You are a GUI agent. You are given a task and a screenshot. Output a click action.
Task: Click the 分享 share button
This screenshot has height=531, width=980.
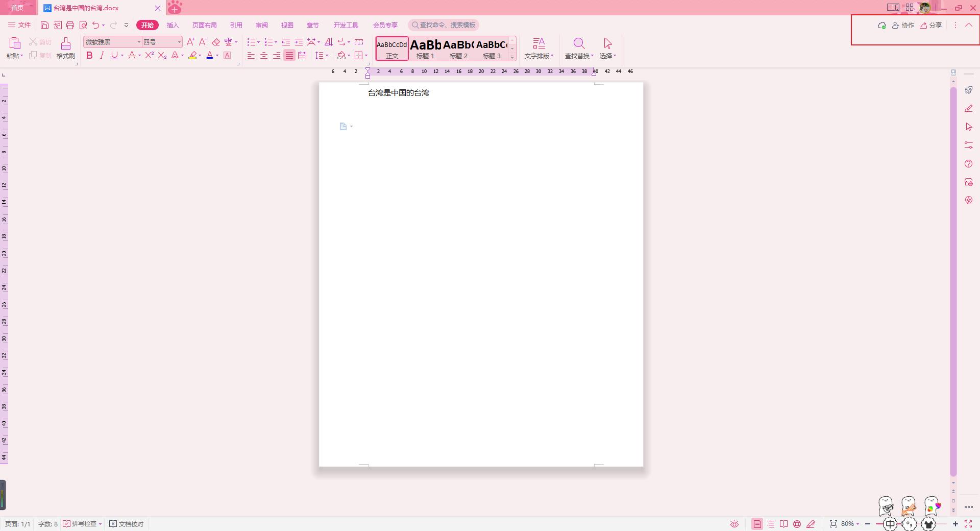pos(930,25)
